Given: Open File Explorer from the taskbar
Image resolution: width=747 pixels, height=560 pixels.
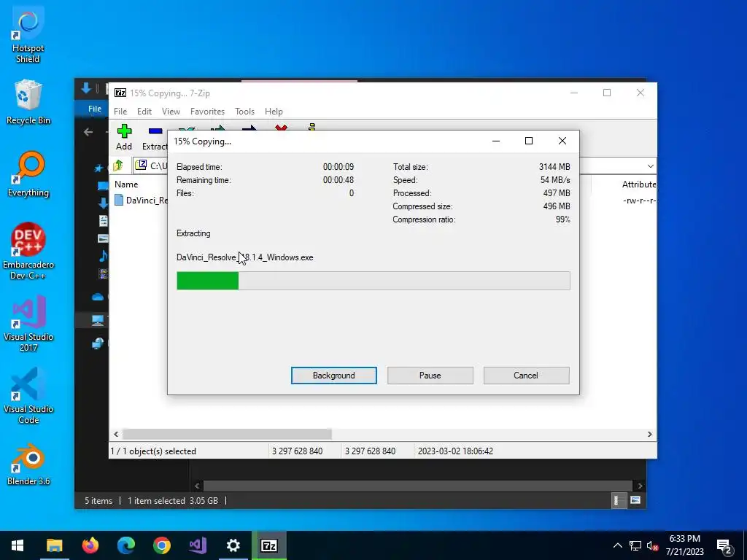Looking at the screenshot, I should click(x=54, y=545).
